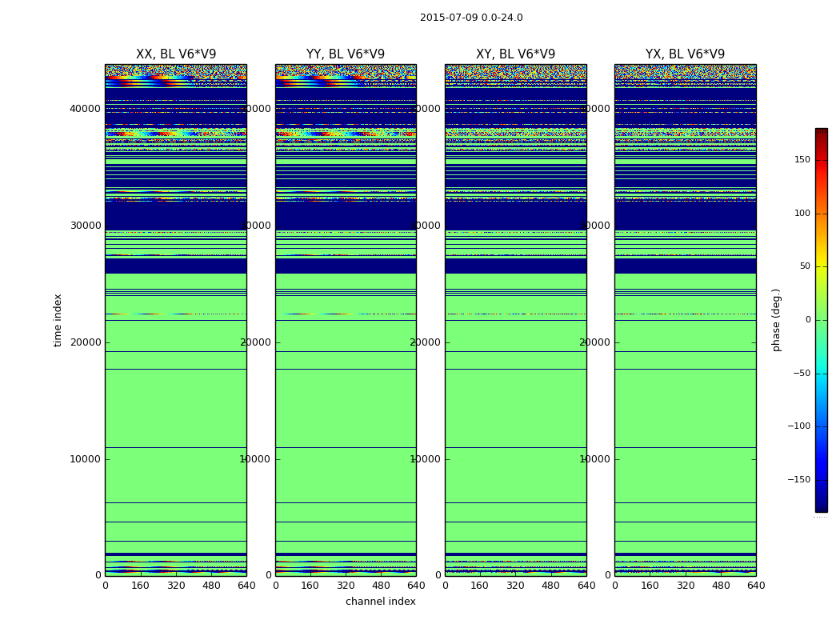Click the -150 tick label on colorbar
Image resolution: width=840 pixels, height=640 pixels.
800,480
